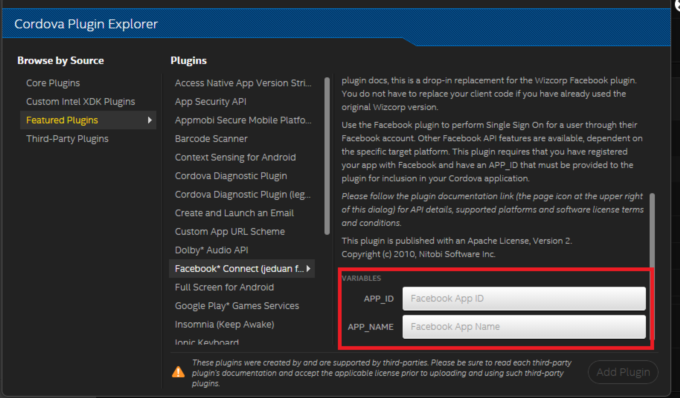This screenshot has width=680, height=398.
Task: Click the APP_NAME Facebook App Name field
Action: (524, 327)
